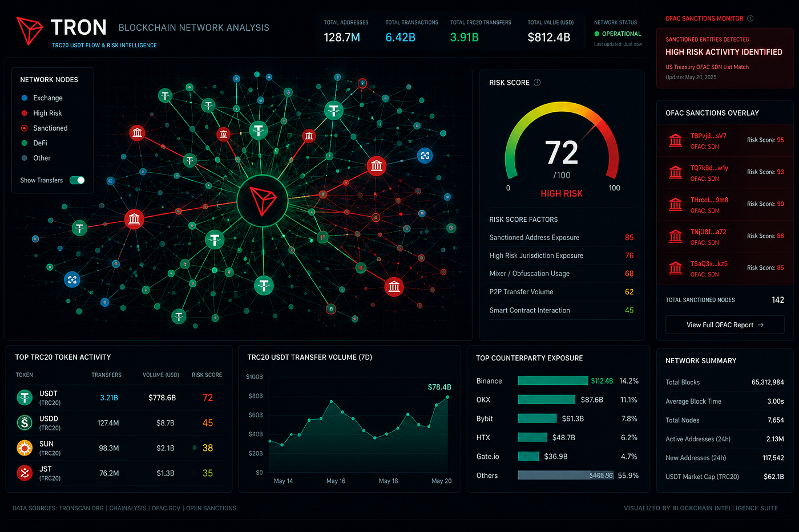Click DeFi legend green dot
This screenshot has height=532, width=799.
[x=24, y=143]
